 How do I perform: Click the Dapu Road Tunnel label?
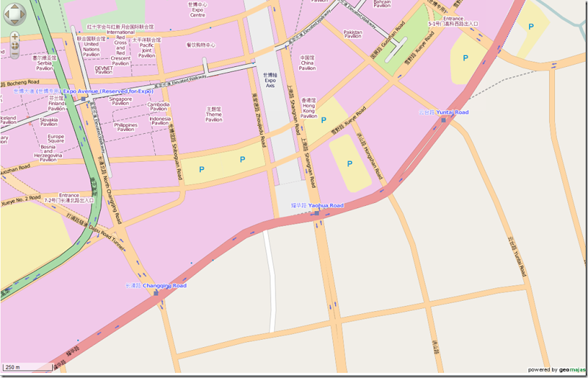[96, 232]
